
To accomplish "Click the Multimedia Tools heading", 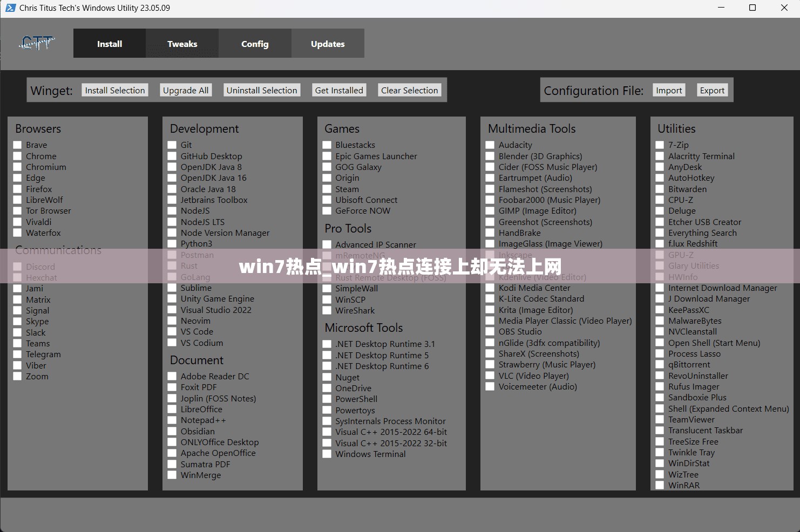I will pos(532,128).
